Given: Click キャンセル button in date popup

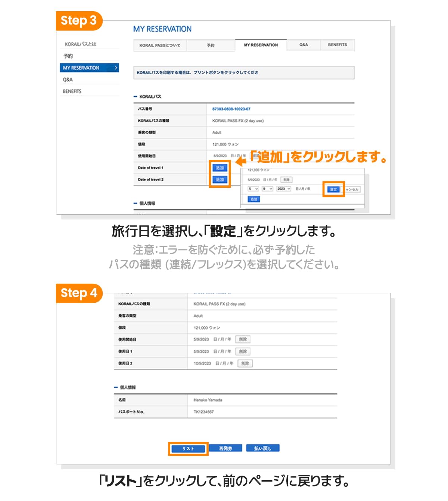Looking at the screenshot, I should [x=352, y=189].
